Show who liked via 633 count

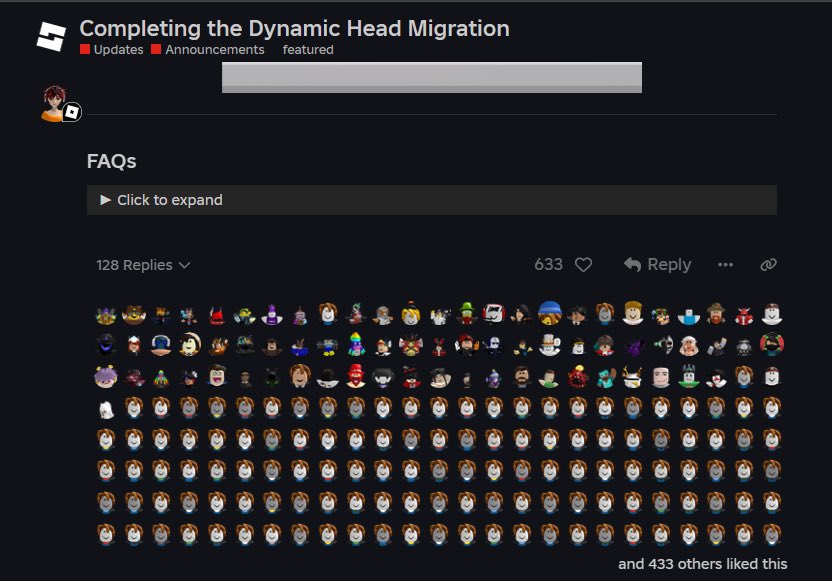pyautogui.click(x=548, y=264)
